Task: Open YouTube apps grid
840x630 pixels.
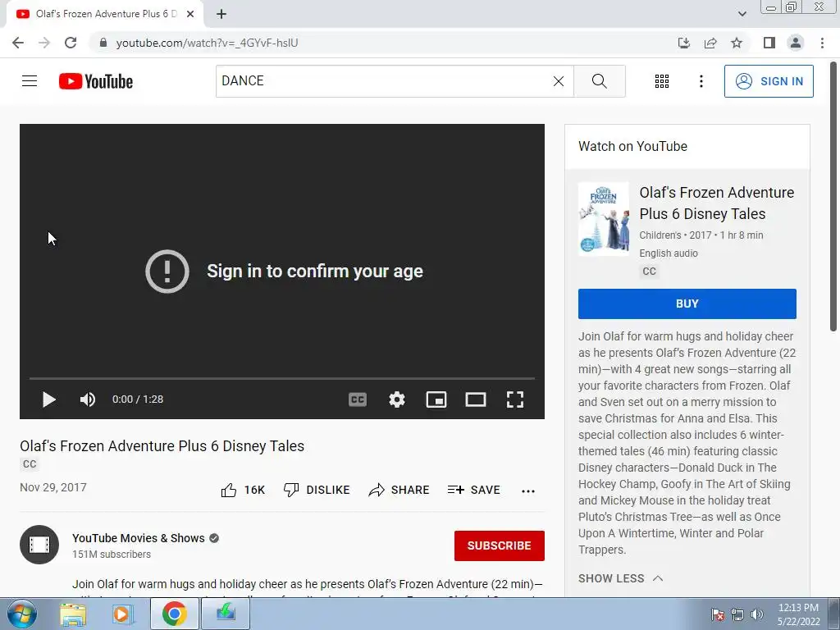Action: pos(662,81)
